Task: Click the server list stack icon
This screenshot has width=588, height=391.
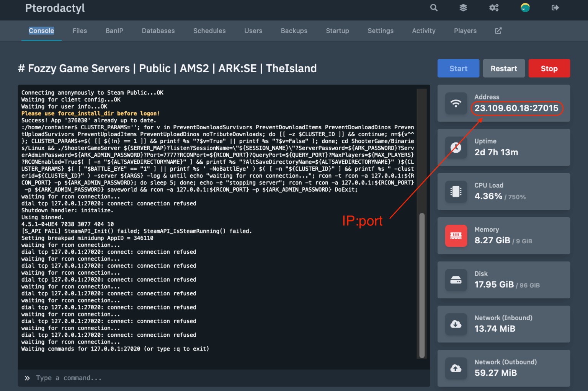Action: (x=463, y=8)
